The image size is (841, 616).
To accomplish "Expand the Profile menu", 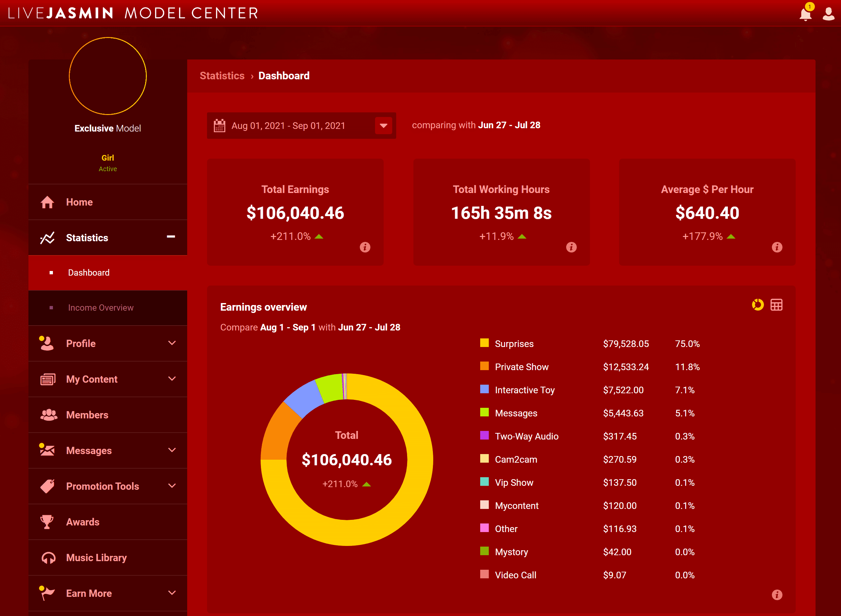I will pos(172,343).
